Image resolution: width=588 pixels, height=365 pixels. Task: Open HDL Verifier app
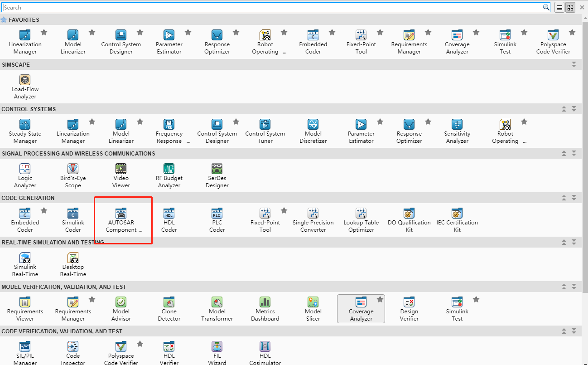pyautogui.click(x=169, y=353)
